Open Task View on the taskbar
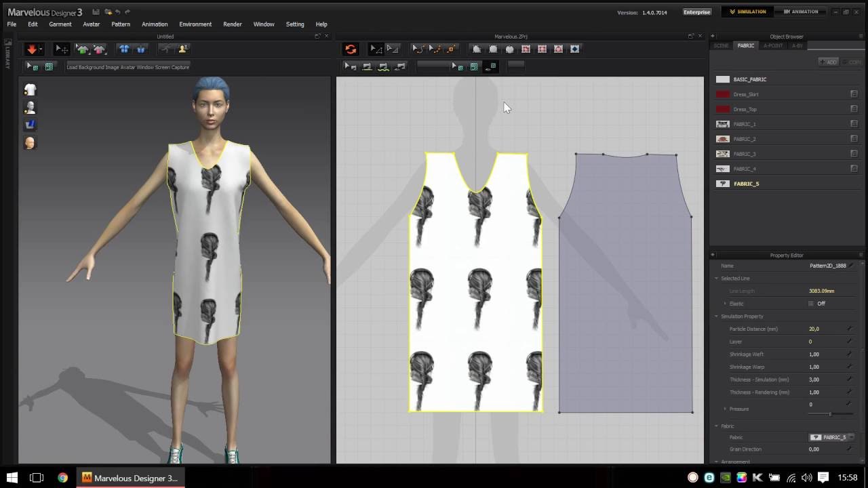 (37, 478)
